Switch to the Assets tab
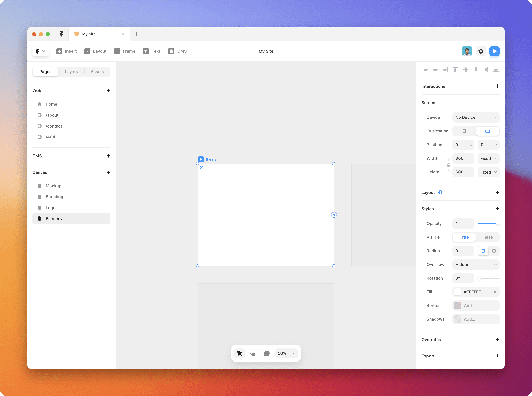This screenshot has width=532, height=396. click(97, 71)
